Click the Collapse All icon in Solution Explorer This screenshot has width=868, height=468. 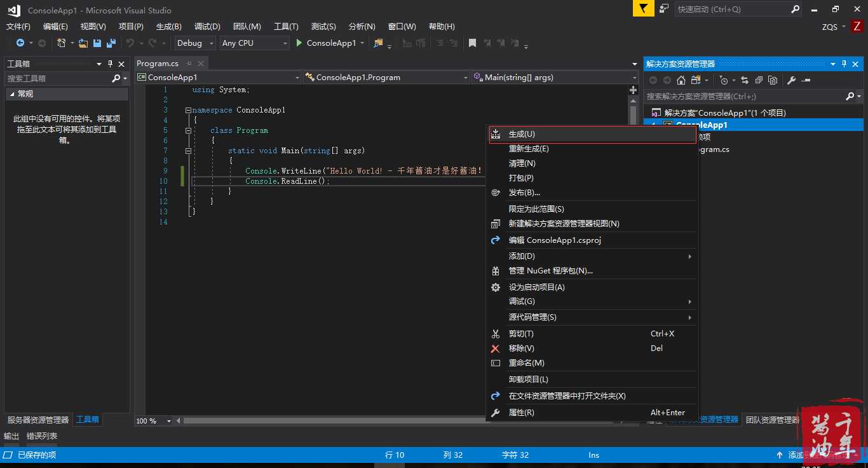coord(759,80)
